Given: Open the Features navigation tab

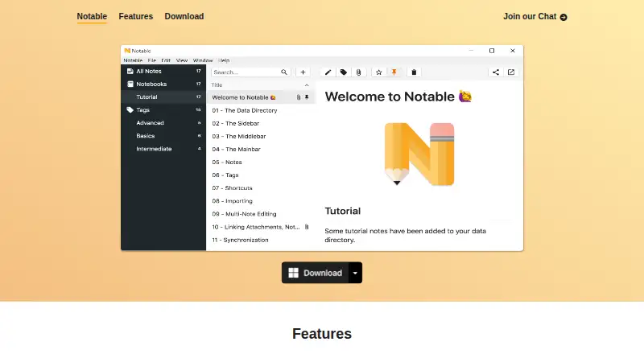Looking at the screenshot, I should coord(135,16).
